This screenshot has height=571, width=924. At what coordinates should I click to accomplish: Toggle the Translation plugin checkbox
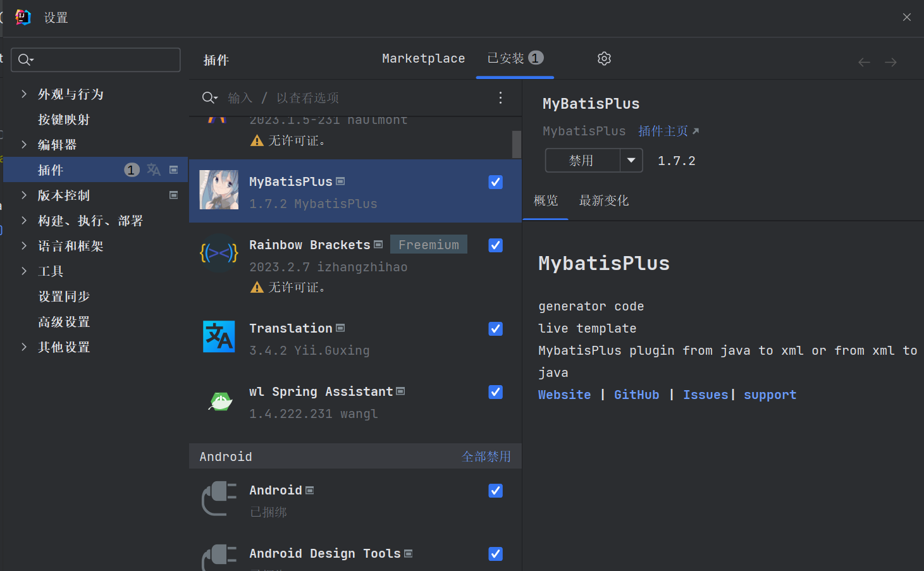pos(496,329)
